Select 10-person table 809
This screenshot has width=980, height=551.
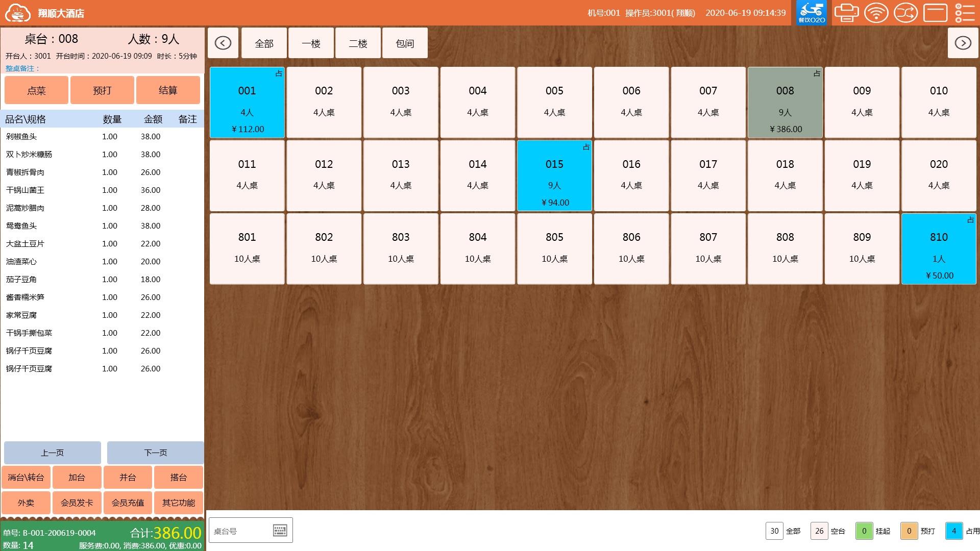click(862, 249)
